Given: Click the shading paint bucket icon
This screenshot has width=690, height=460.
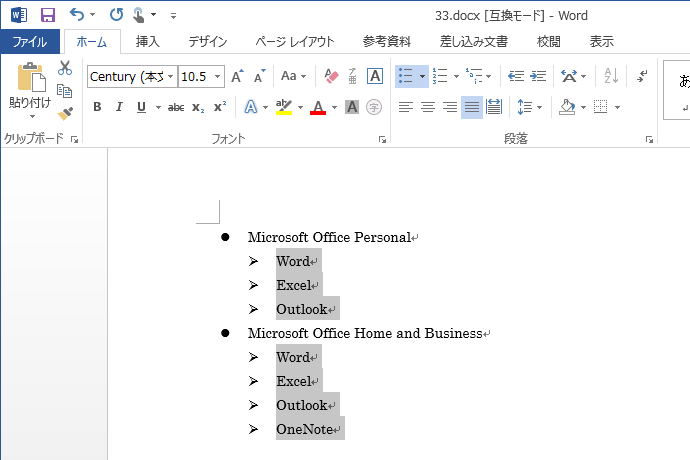Looking at the screenshot, I should pos(567,107).
